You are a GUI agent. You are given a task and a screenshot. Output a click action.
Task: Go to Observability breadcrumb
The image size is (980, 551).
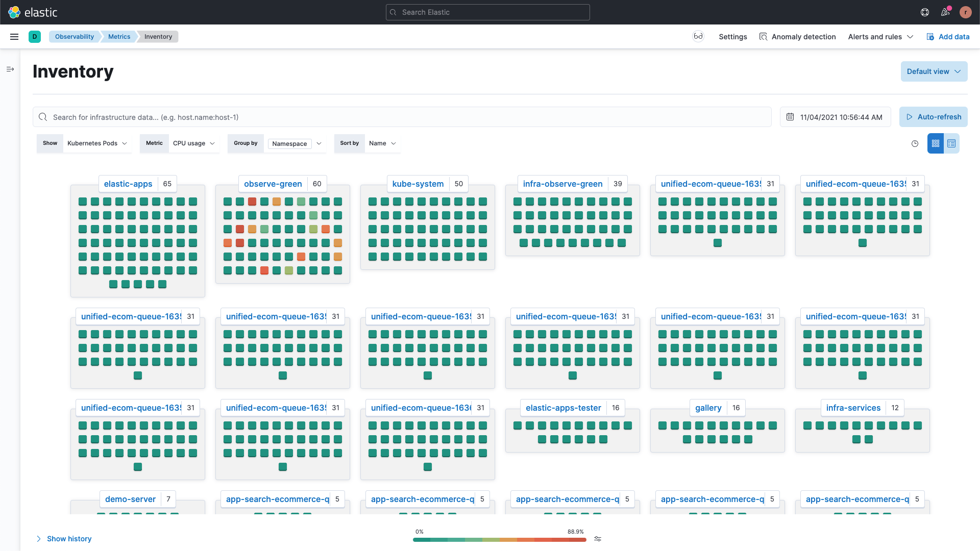pos(75,37)
